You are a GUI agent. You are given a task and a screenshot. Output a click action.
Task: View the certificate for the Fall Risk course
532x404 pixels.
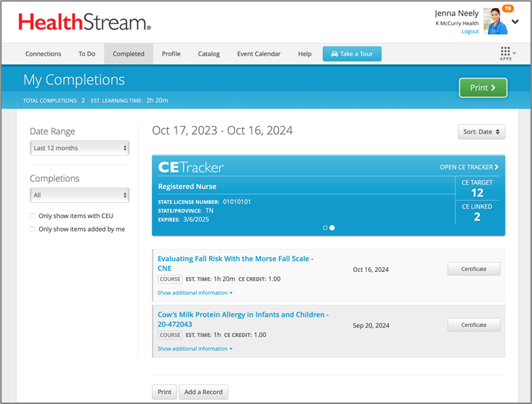click(474, 269)
